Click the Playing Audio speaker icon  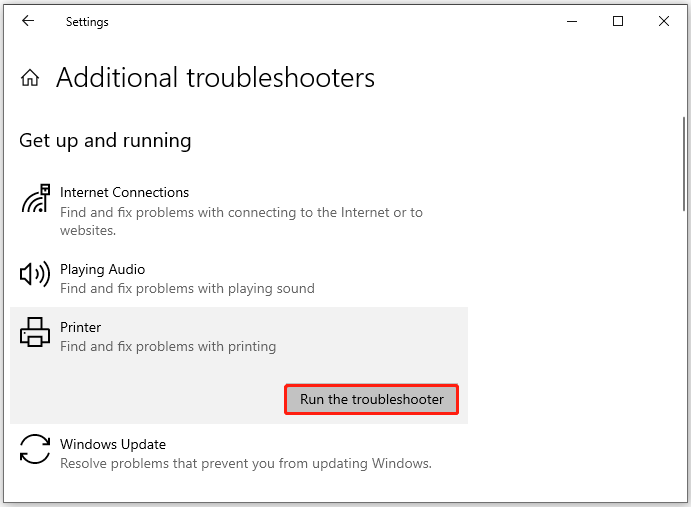point(35,274)
